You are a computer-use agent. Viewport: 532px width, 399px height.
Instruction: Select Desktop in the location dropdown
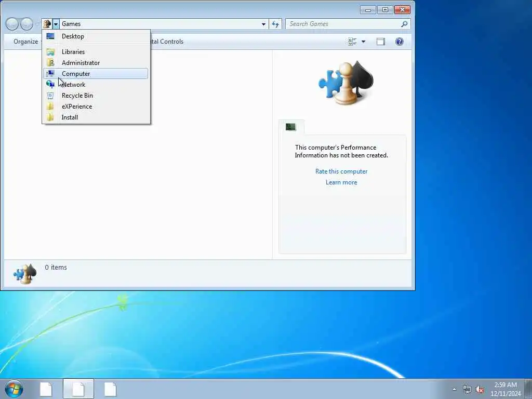(96, 36)
